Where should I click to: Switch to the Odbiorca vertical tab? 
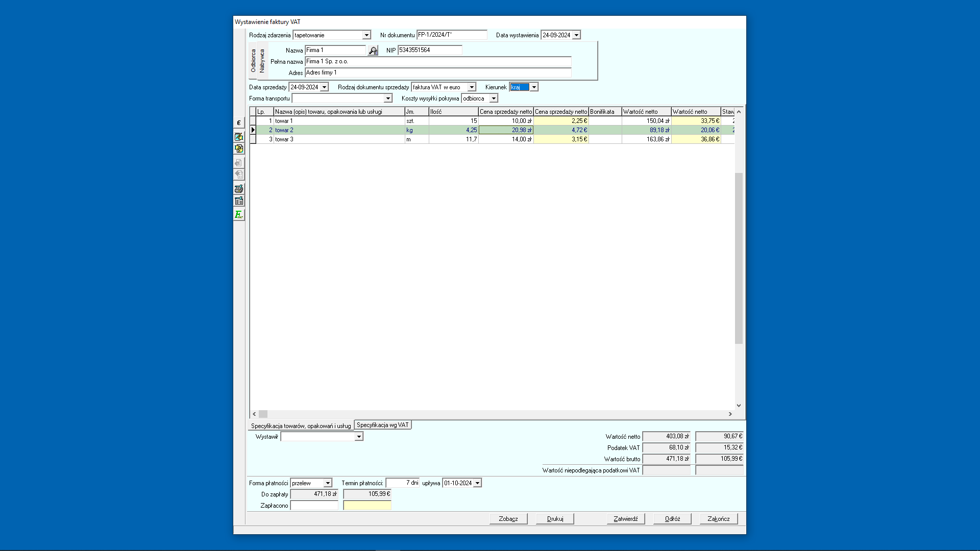253,60
